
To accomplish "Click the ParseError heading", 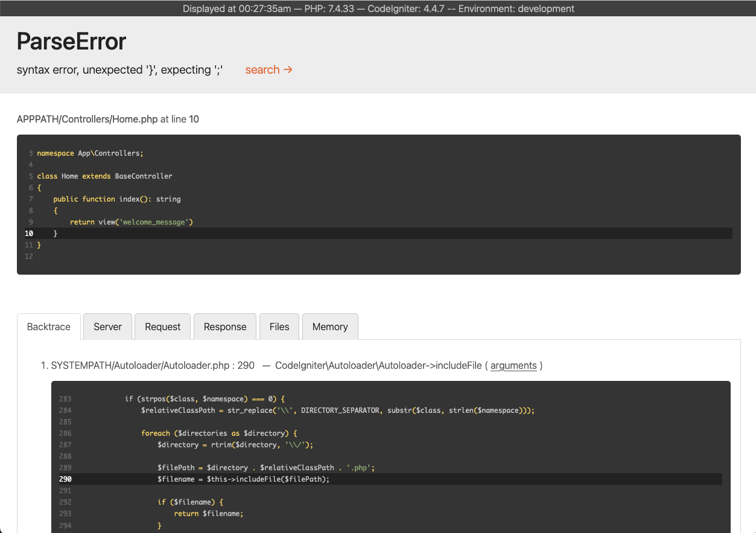I will pyautogui.click(x=71, y=41).
